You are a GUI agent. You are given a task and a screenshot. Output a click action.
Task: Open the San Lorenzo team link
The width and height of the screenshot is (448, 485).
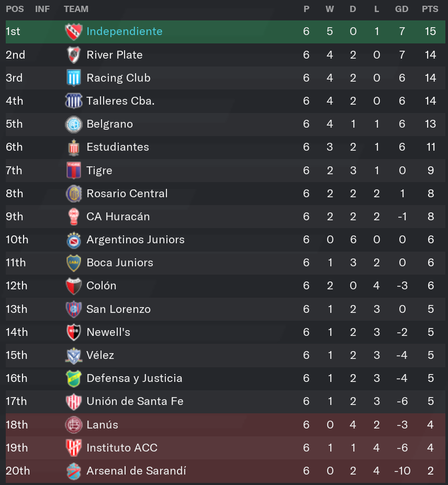pyautogui.click(x=118, y=309)
